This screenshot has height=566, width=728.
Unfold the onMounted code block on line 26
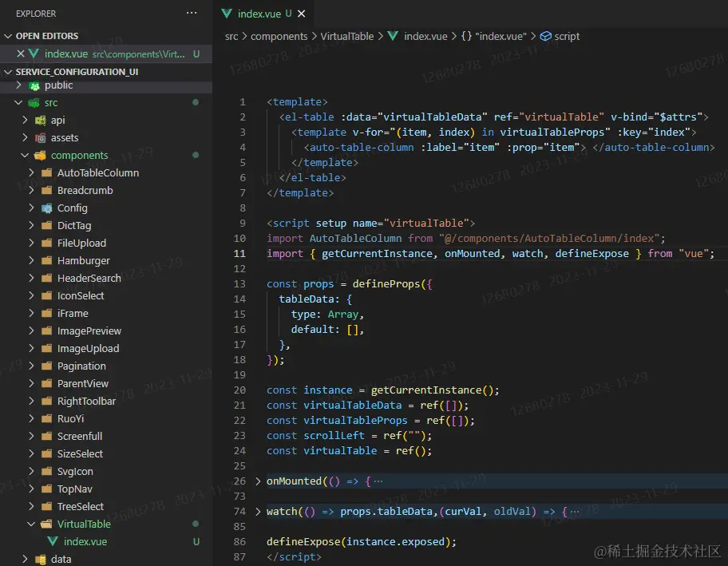pyautogui.click(x=258, y=481)
